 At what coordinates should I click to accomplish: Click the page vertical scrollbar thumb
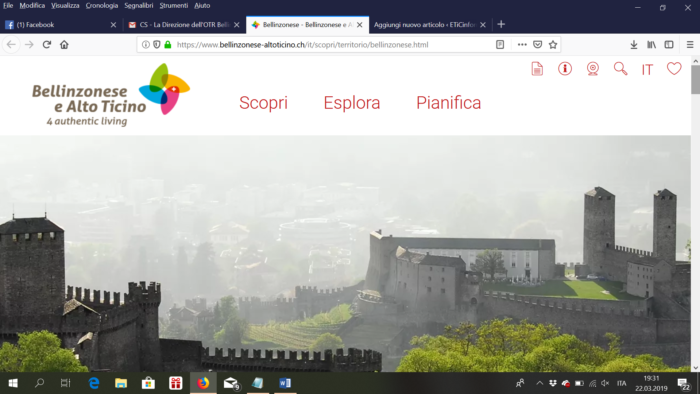[x=695, y=79]
